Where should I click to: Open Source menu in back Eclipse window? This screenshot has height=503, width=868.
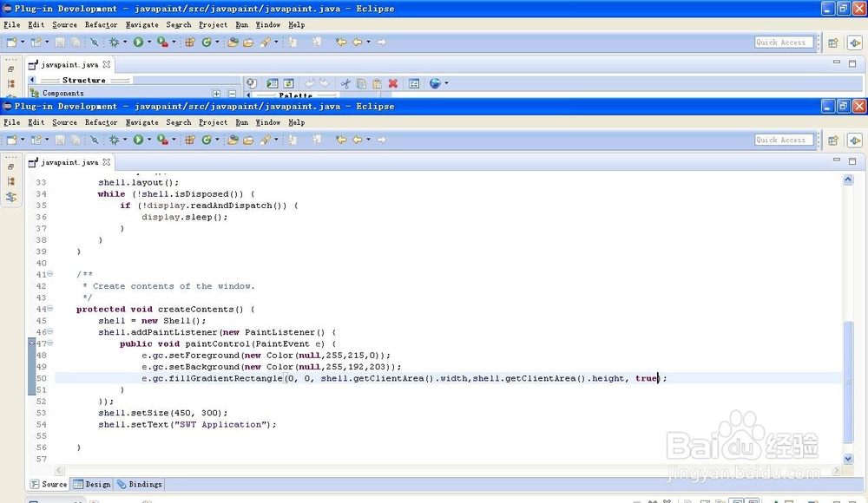pos(65,25)
